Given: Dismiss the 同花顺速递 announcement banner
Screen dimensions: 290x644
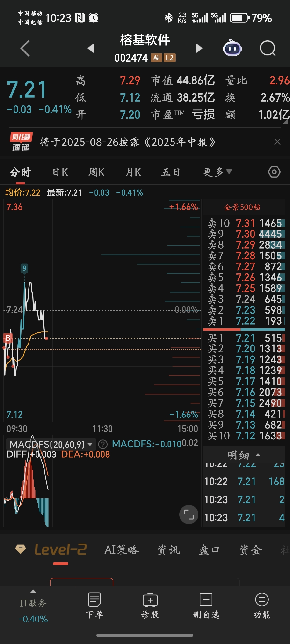Looking at the screenshot, I should pyautogui.click(x=277, y=142).
